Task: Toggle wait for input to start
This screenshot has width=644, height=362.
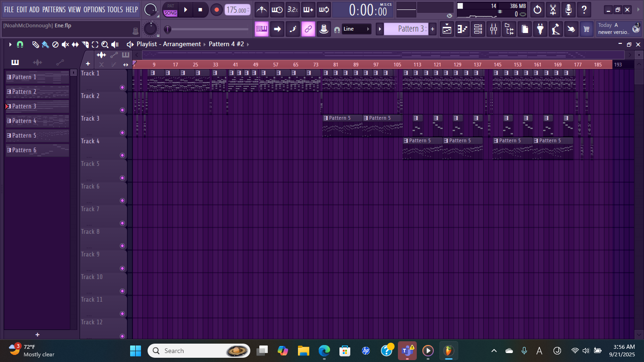Action: coord(277,9)
